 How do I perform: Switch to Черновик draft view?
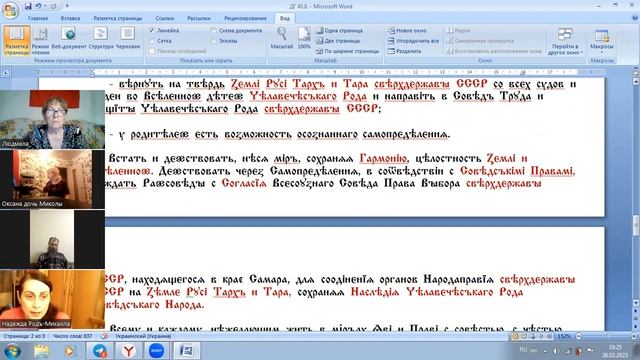point(128,39)
